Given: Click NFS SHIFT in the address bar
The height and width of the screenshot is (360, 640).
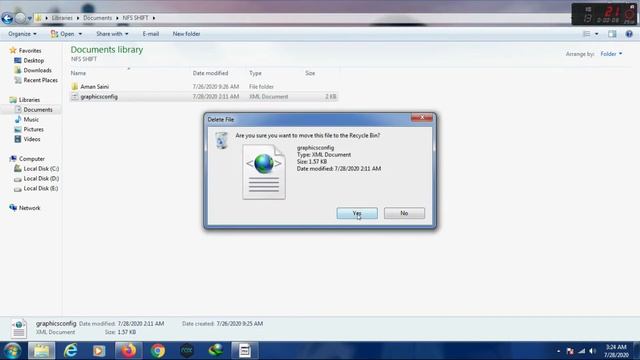Looking at the screenshot, I should 136,18.
